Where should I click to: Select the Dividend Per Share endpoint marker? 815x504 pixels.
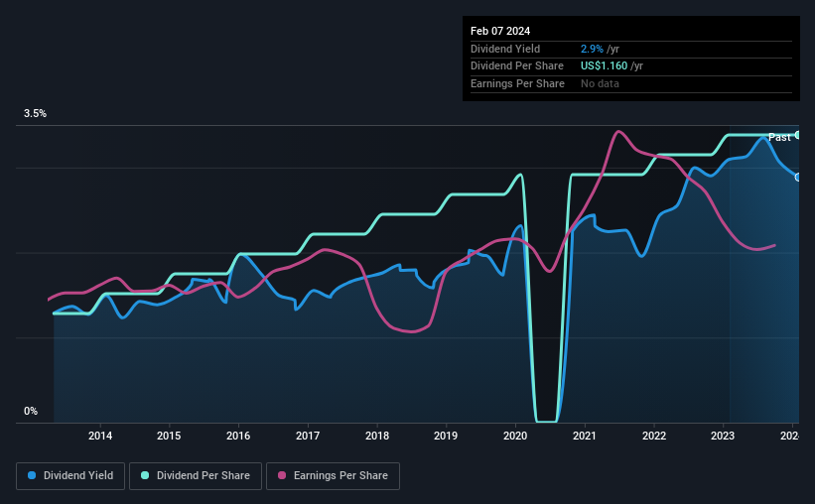[x=798, y=135]
